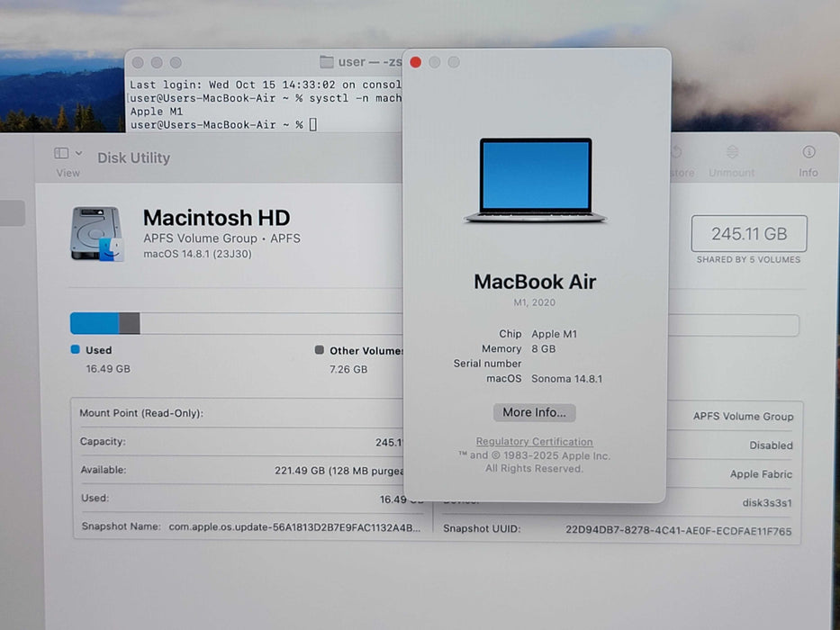
Task: Click the Terminal window title "user"
Action: point(351,62)
